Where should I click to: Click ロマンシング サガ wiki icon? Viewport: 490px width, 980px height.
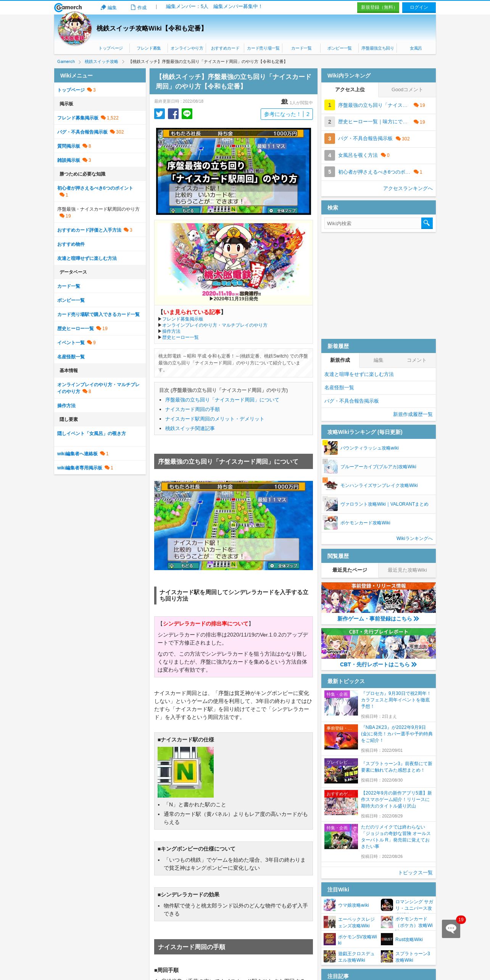[387, 905]
